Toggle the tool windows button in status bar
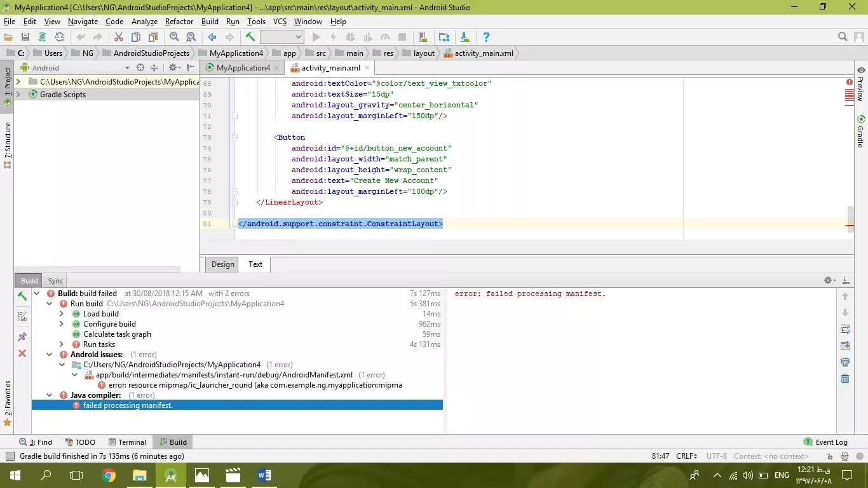This screenshot has height=488, width=868. [10, 456]
